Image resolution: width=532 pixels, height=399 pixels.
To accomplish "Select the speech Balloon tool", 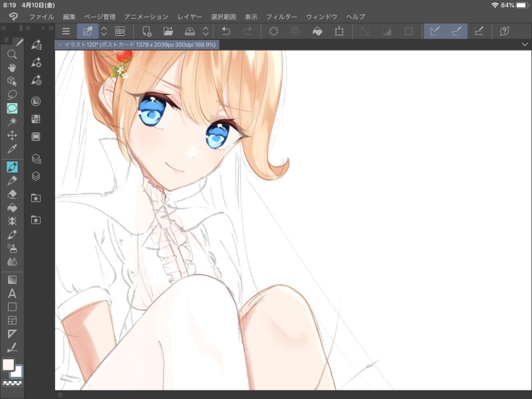I will 12,108.
